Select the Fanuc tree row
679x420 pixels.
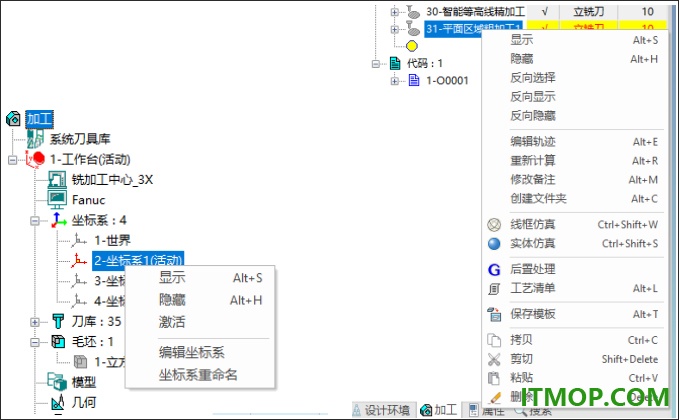tap(88, 200)
